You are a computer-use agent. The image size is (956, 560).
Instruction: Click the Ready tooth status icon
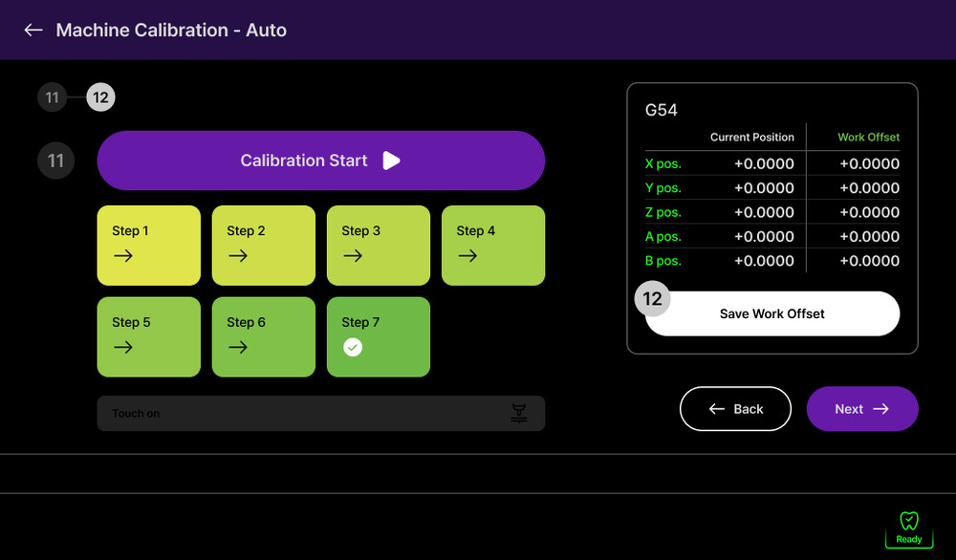coord(909,528)
